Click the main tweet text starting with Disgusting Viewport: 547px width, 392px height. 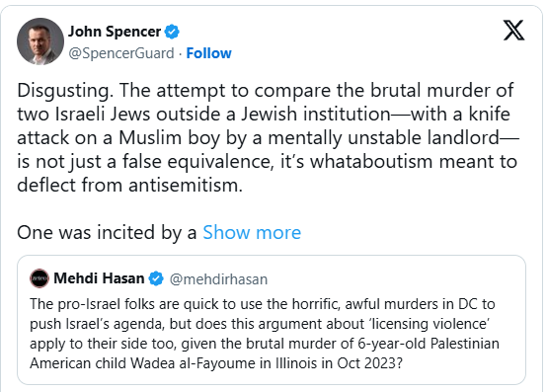[x=268, y=137]
